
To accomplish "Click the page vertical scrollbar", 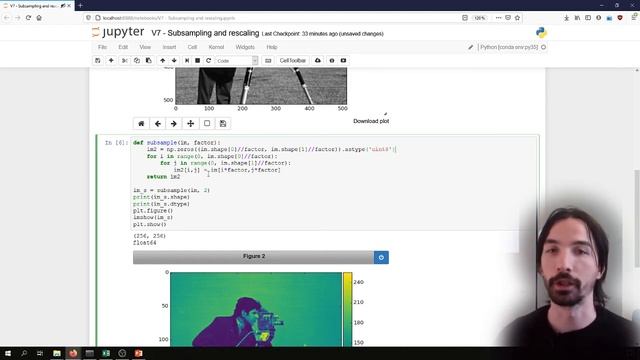I will (x=637, y=218).
